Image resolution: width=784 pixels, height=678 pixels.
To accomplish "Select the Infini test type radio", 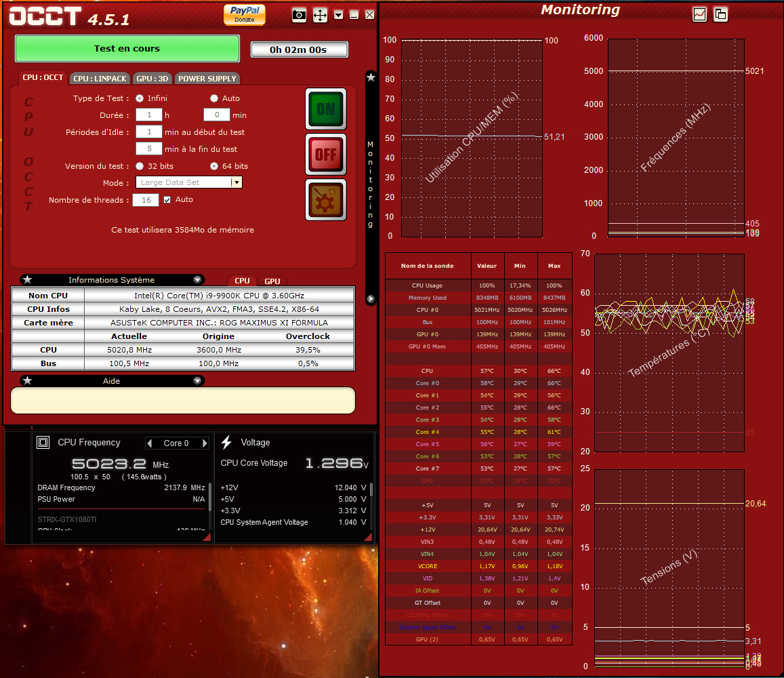I will tap(140, 98).
